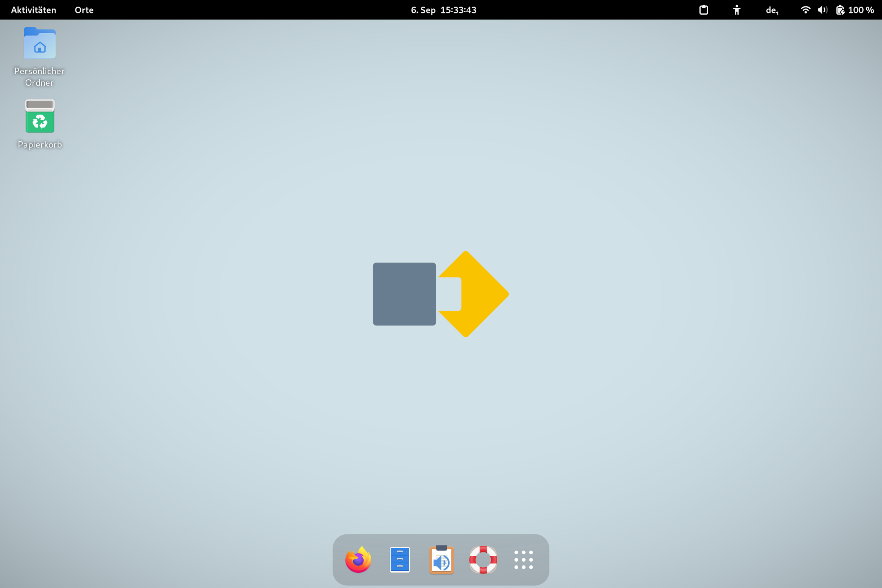Click the Wi-Fi status icon
The height and width of the screenshot is (588, 882).
tap(805, 10)
